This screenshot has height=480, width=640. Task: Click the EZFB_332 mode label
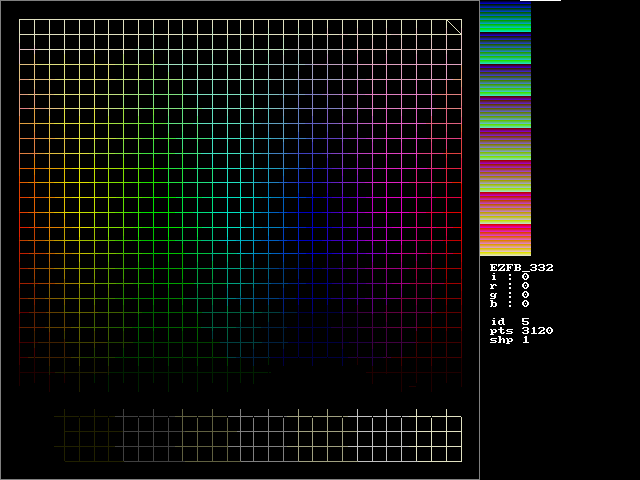tap(522, 268)
